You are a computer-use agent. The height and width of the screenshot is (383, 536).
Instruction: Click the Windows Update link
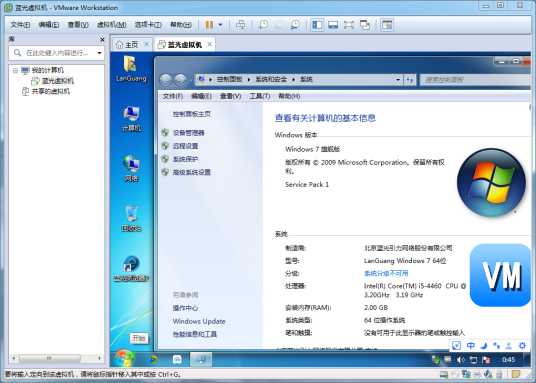pyautogui.click(x=199, y=321)
